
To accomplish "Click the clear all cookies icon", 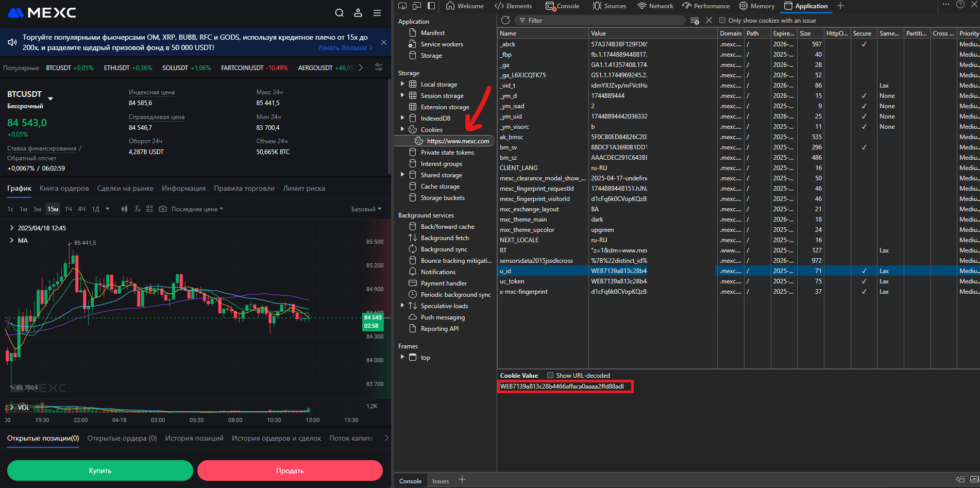I will [695, 21].
